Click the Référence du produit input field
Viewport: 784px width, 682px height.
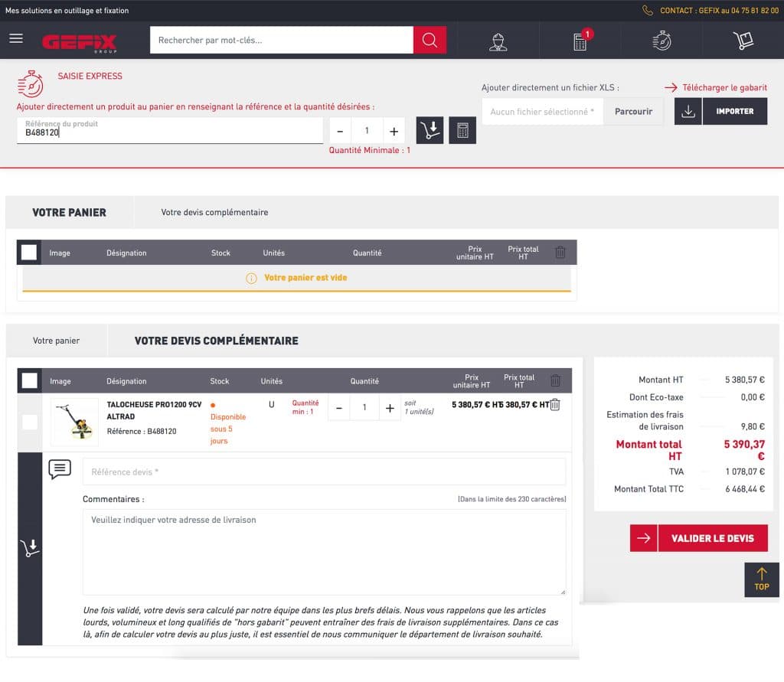[x=170, y=130]
